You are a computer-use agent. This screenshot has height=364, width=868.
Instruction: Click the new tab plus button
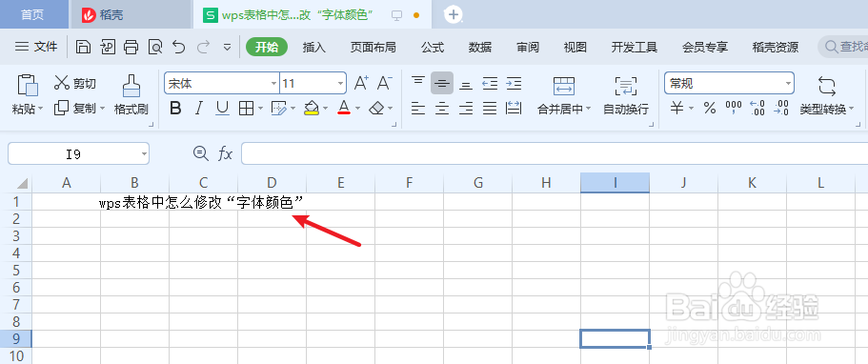(x=454, y=15)
